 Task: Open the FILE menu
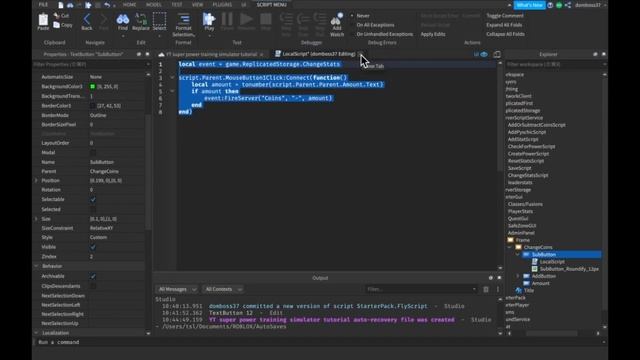point(43,5)
